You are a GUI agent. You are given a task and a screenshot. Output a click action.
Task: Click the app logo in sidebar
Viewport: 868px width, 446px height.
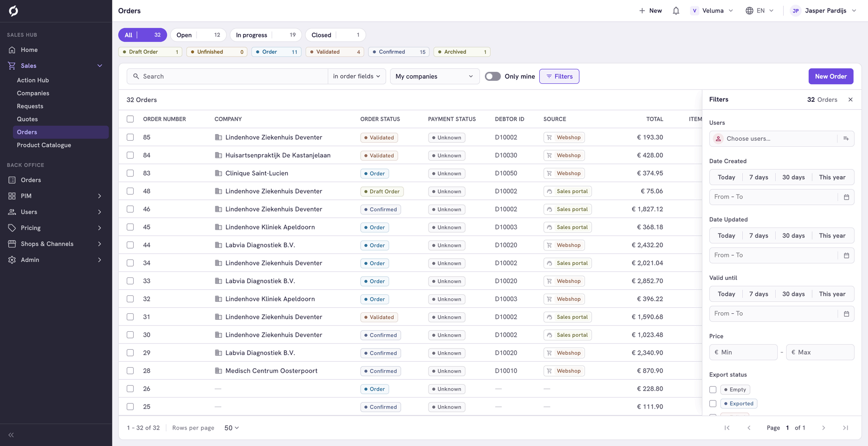[13, 10]
